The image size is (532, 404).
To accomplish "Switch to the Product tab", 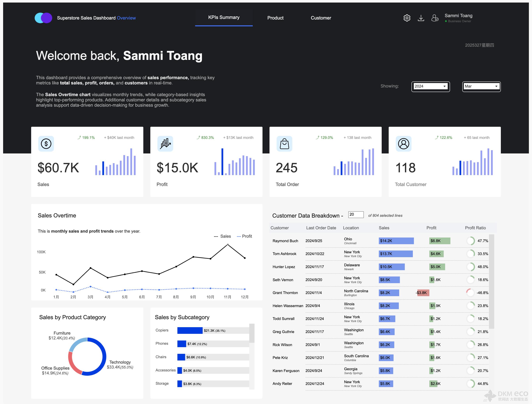I will coord(275,18).
